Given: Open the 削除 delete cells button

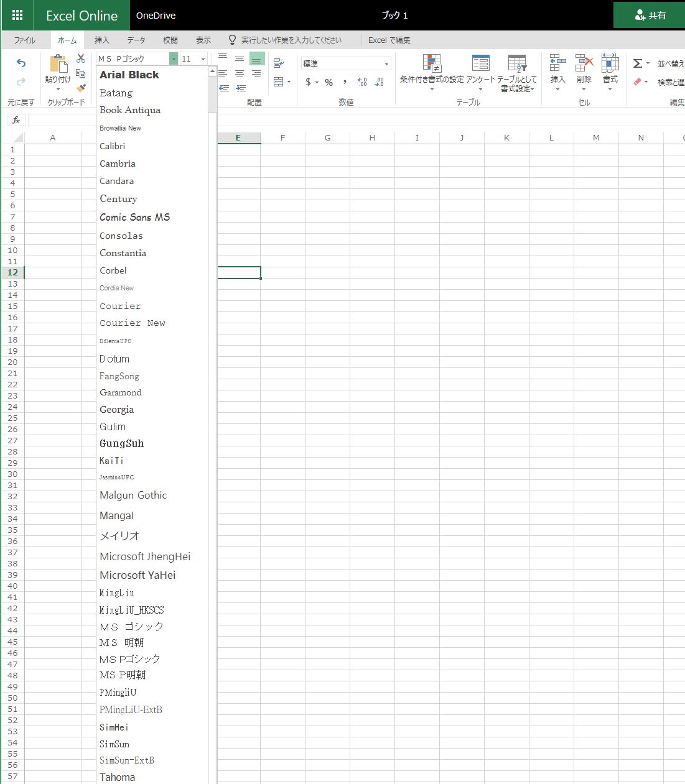Looking at the screenshot, I should (584, 73).
